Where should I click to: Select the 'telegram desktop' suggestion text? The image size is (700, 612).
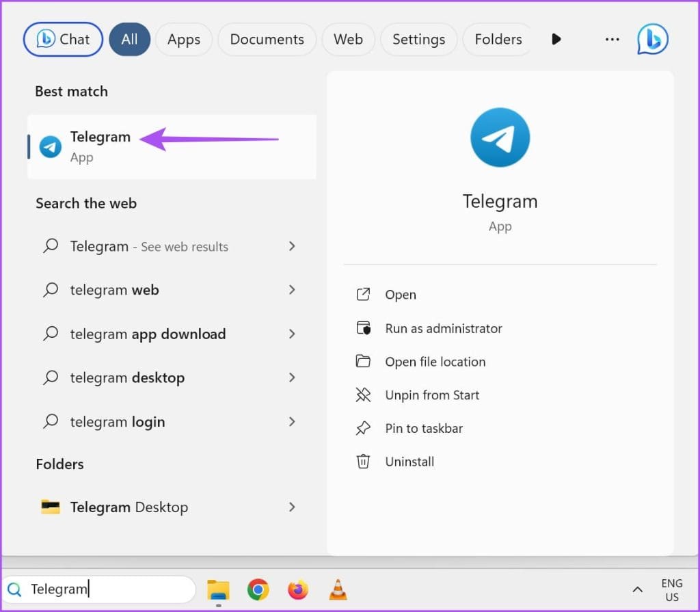click(x=127, y=378)
